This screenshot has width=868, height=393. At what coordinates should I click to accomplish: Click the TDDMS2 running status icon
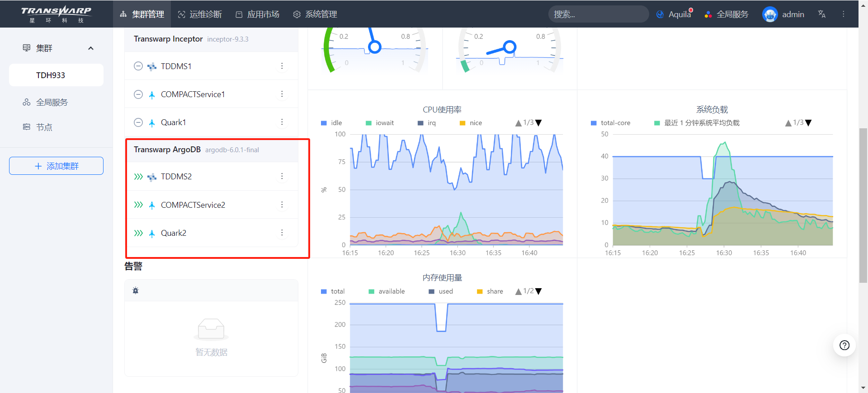(x=138, y=177)
